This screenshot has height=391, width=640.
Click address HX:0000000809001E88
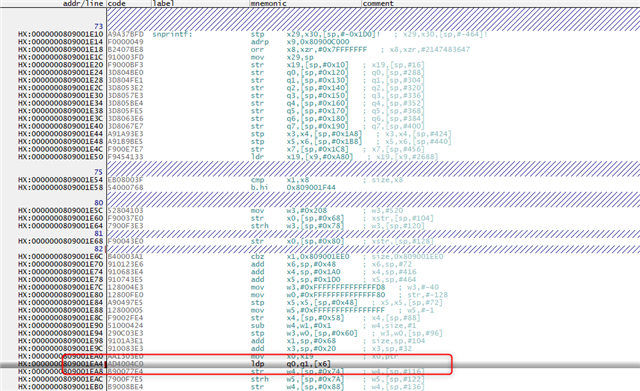click(x=61, y=310)
